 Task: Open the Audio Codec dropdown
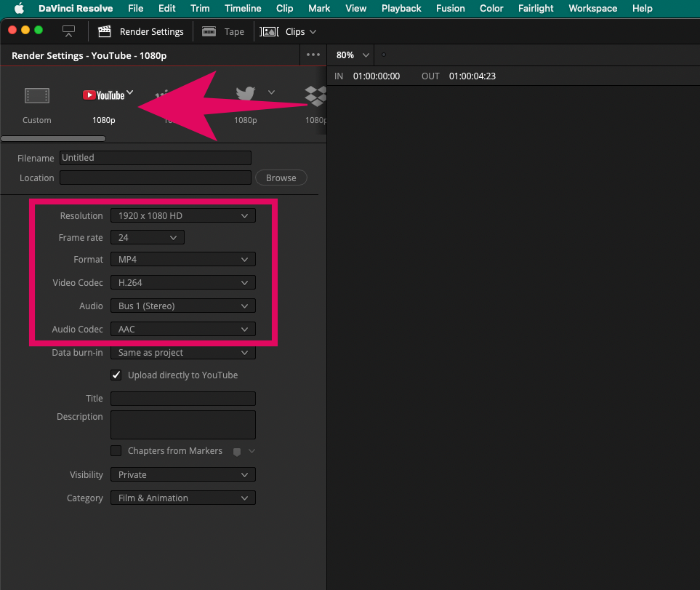(x=183, y=329)
